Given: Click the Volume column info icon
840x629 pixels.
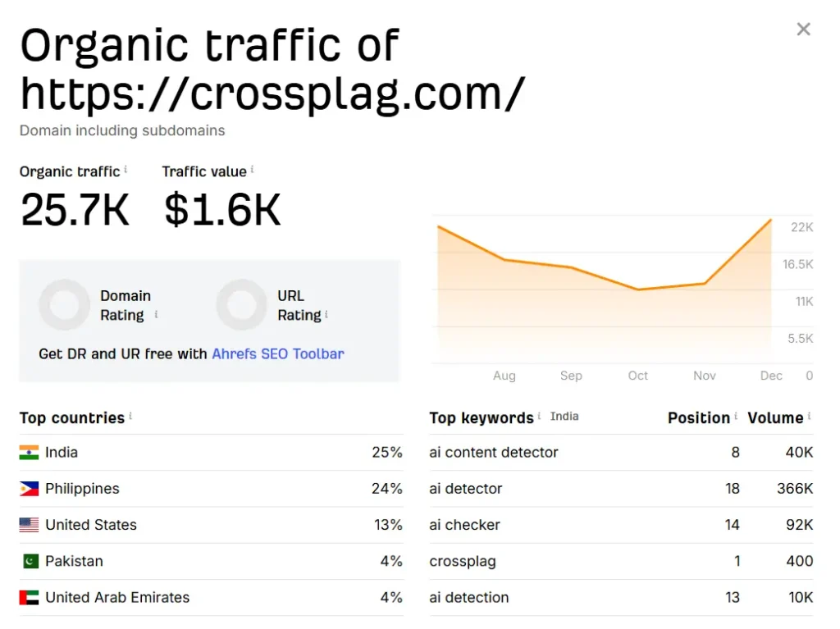Looking at the screenshot, I should tap(809, 417).
